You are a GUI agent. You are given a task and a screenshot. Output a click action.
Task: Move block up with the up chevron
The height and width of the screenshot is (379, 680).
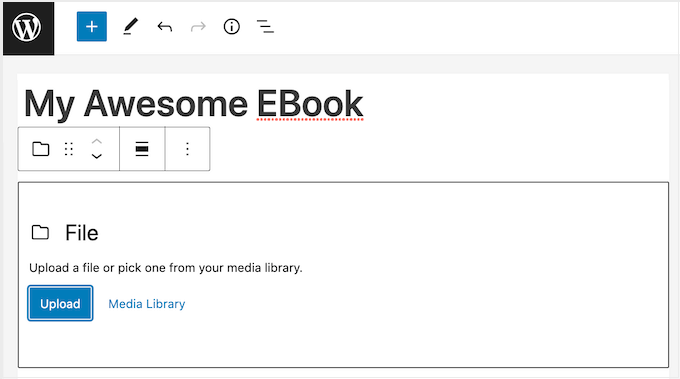point(97,141)
